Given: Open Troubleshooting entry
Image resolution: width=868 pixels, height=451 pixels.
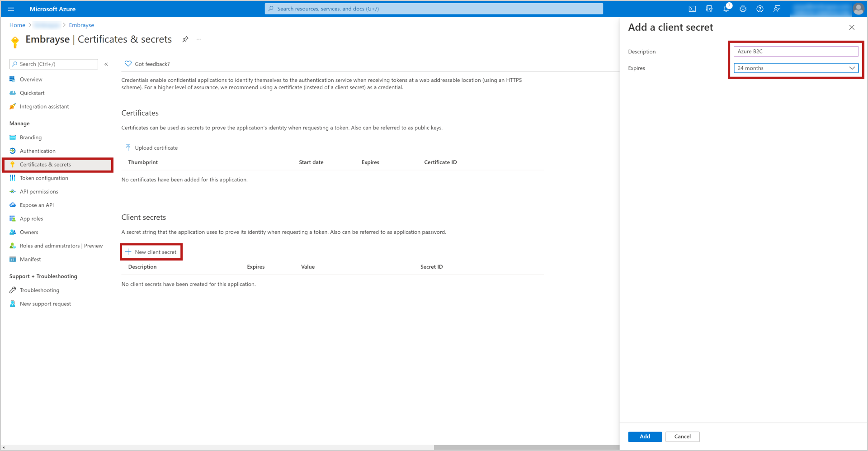Looking at the screenshot, I should click(x=39, y=290).
